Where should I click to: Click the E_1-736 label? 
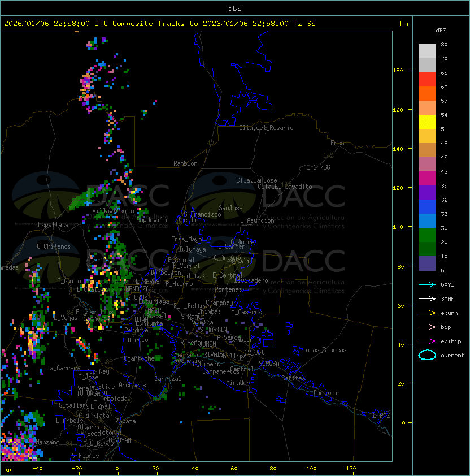coord(318,167)
